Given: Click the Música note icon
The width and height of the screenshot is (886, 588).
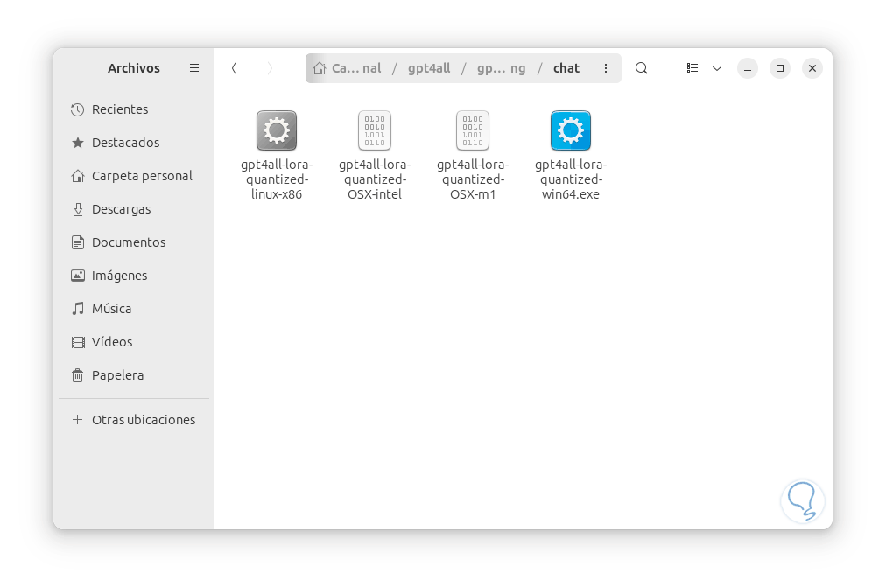Looking at the screenshot, I should click(77, 308).
